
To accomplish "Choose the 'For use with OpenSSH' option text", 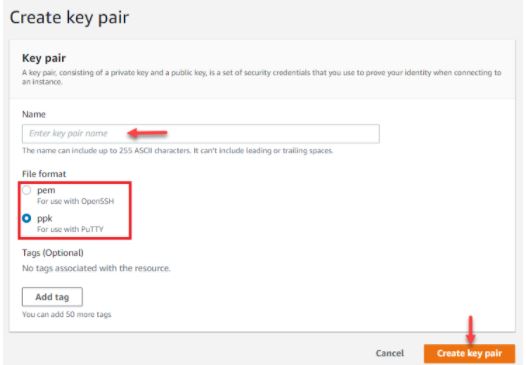I will click(x=75, y=201).
